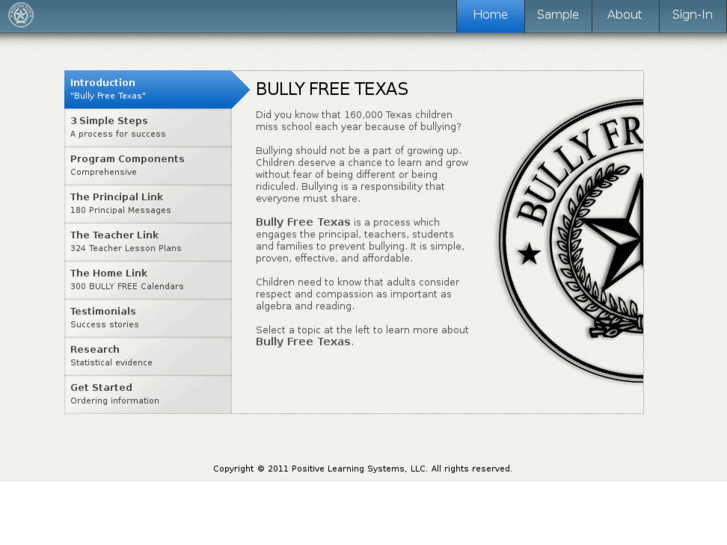Click the copyright Positive Learning Systems text
727x545 pixels.
pos(363,469)
